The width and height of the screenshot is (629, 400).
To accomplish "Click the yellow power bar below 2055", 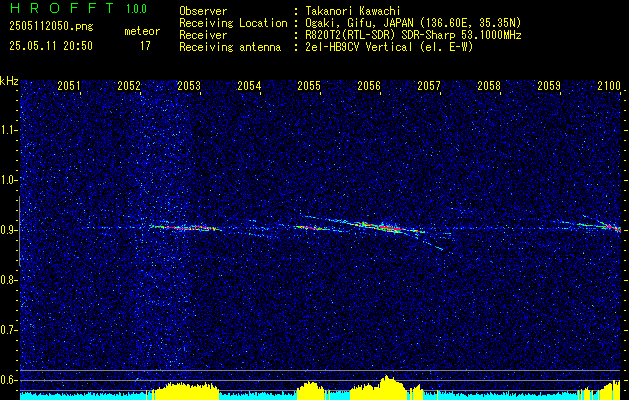I will coord(312,389).
